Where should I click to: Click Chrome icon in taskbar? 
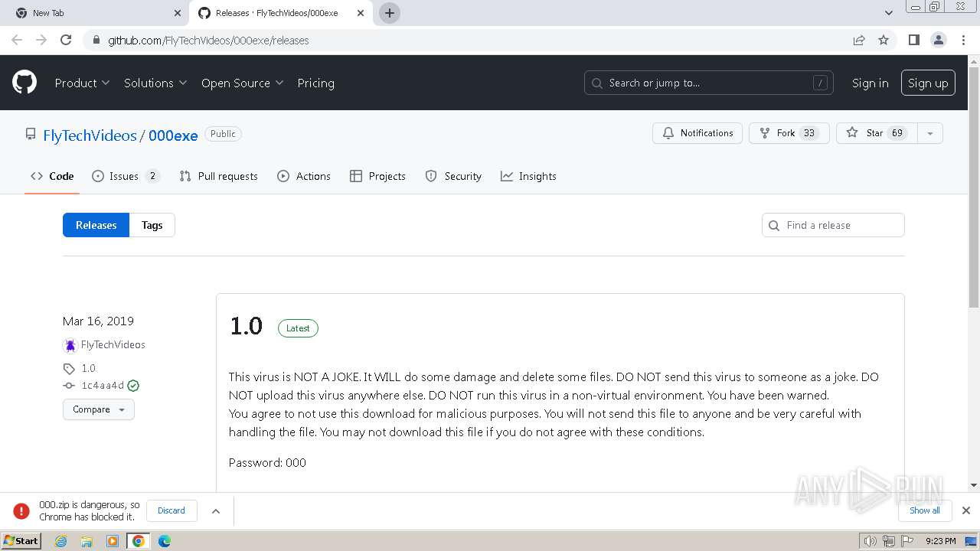pos(139,541)
